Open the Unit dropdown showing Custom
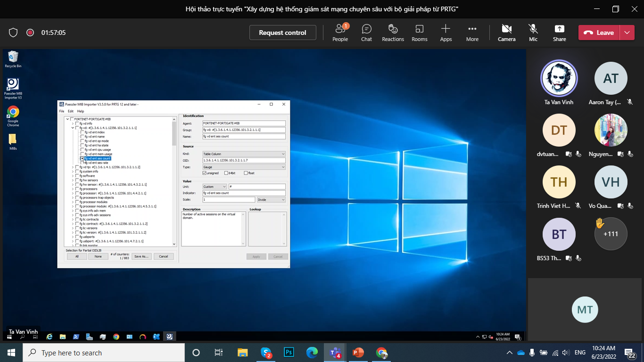Screen dimensions: 644x362 (x=215, y=187)
